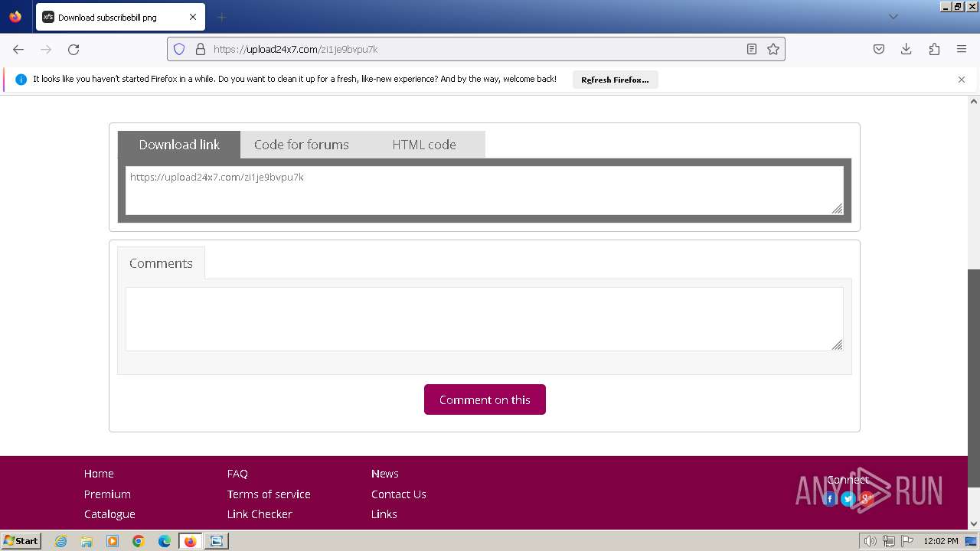Image resolution: width=980 pixels, height=551 pixels.
Task: Open the volume tray icon
Action: pyautogui.click(x=871, y=541)
